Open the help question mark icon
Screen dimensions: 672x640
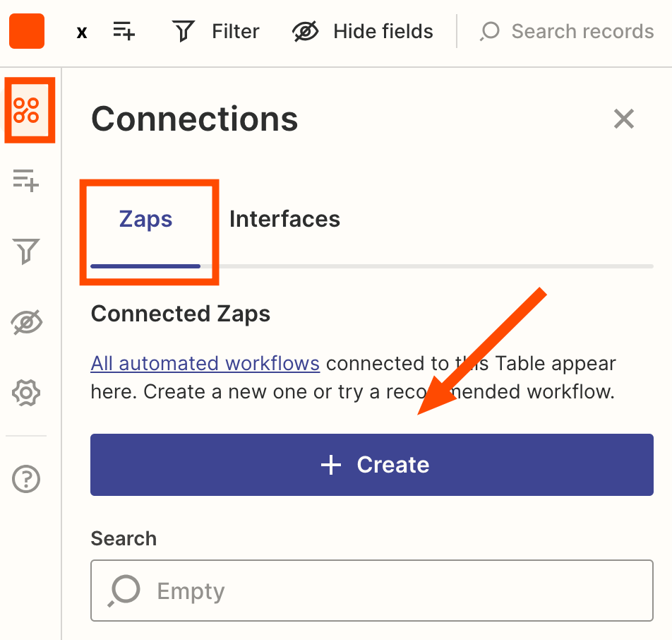pyautogui.click(x=26, y=479)
